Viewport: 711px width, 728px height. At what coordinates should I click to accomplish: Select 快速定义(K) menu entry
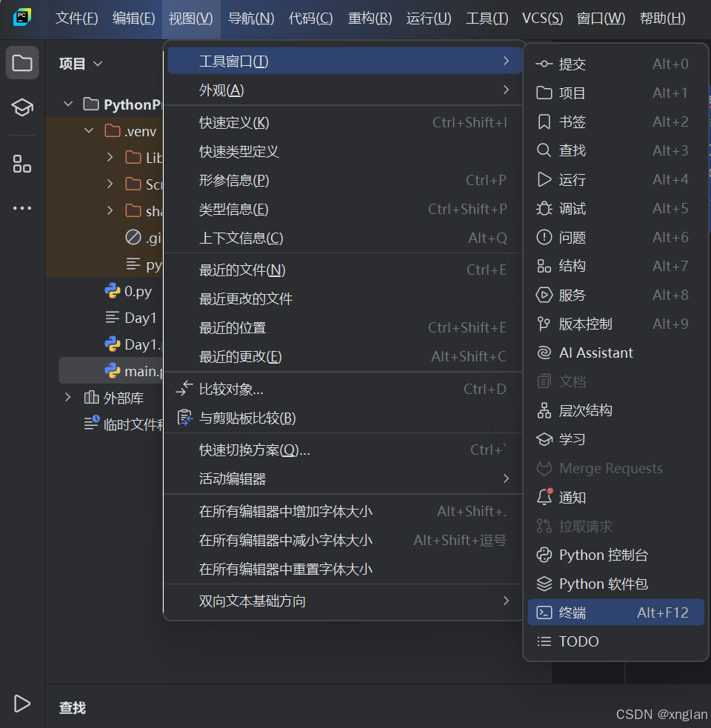343,123
